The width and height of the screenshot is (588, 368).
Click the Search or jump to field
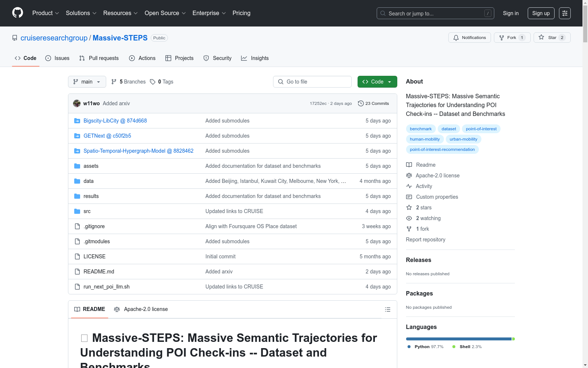point(435,13)
